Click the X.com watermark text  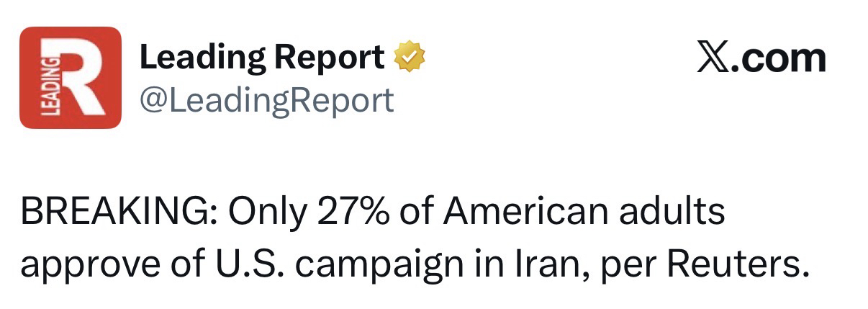[x=761, y=58]
